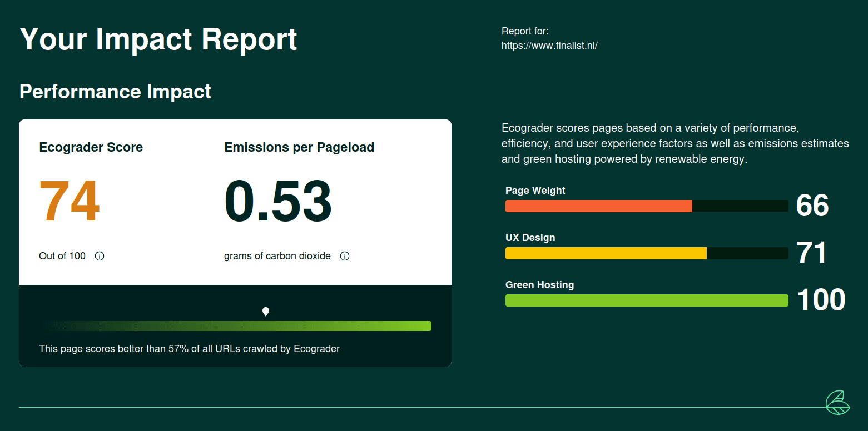868x431 pixels.
Task: Click the info icon beside grams of carbon dioxide
Action: (345, 256)
